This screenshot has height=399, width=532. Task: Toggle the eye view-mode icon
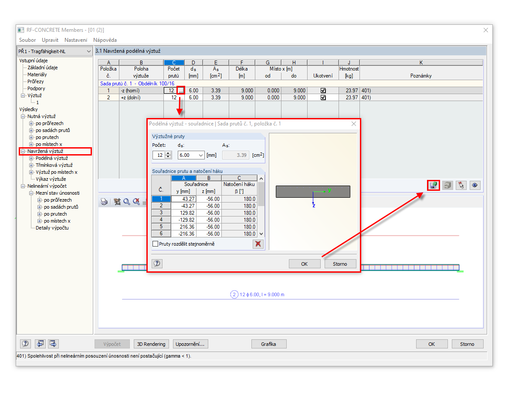pyautogui.click(x=475, y=185)
